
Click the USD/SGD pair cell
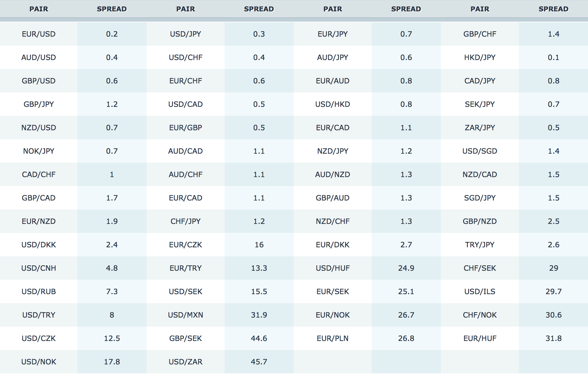point(480,151)
